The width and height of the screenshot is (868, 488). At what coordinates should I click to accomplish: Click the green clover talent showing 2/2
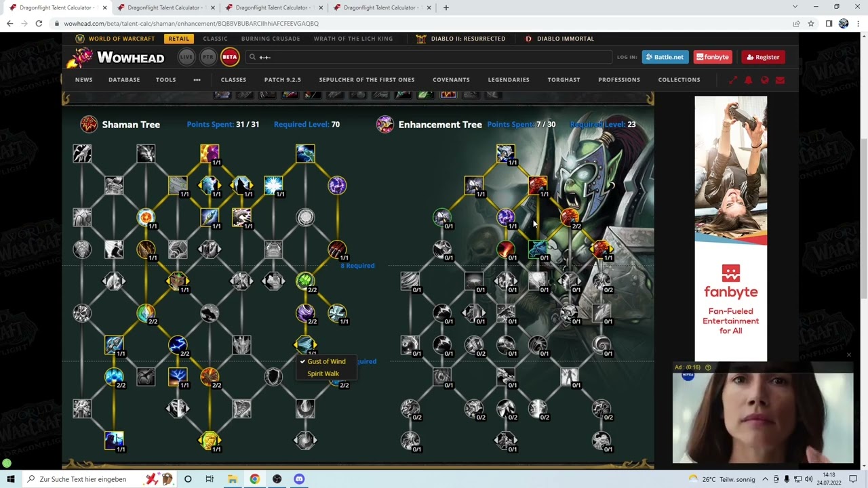tap(305, 280)
